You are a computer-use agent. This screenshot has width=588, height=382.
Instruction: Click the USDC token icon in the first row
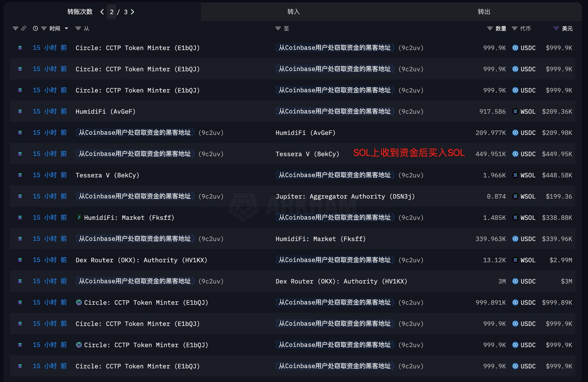point(515,48)
